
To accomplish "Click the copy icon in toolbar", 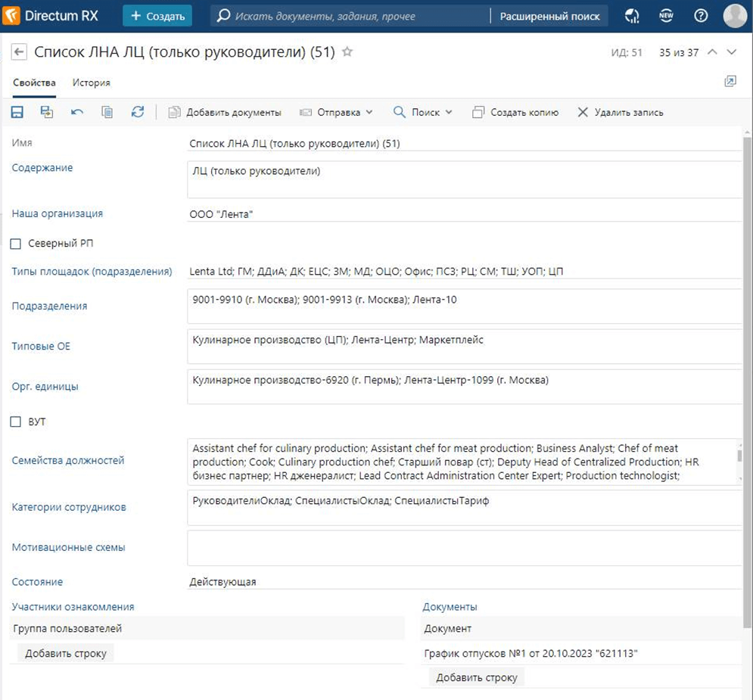I will tap(107, 112).
